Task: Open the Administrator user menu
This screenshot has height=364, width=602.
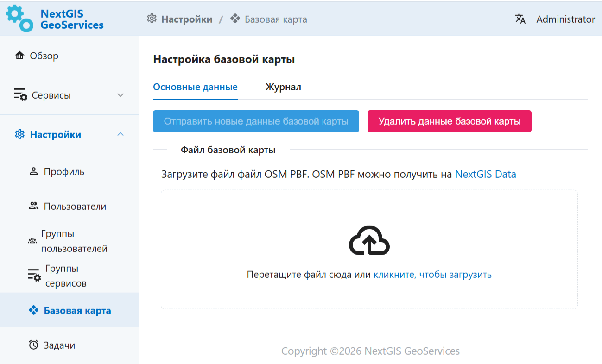Action: point(565,19)
